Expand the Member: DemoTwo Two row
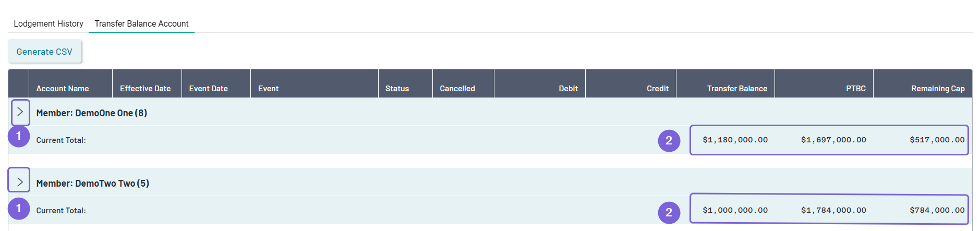 click(x=19, y=180)
